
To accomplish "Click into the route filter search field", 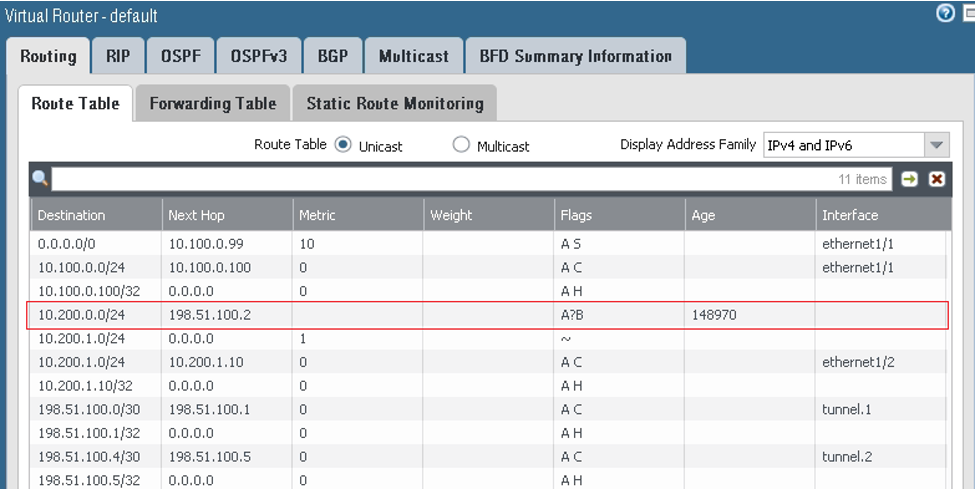I will pyautogui.click(x=440, y=179).
